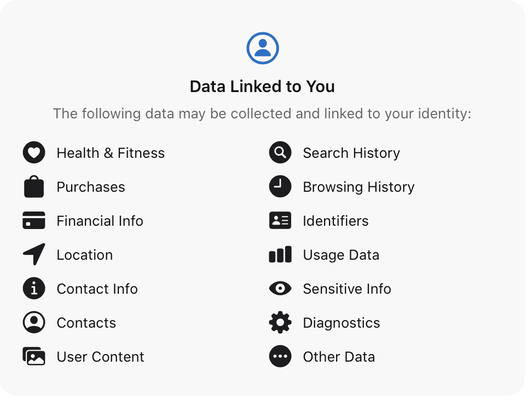Click the Health & Fitness heart icon

coord(34,153)
